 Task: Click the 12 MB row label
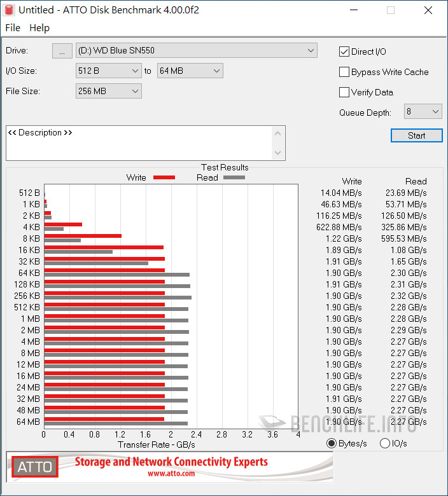(x=28, y=364)
